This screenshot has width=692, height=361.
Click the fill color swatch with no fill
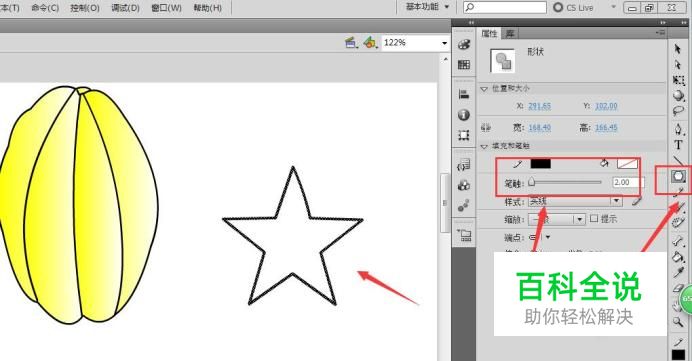coord(627,164)
